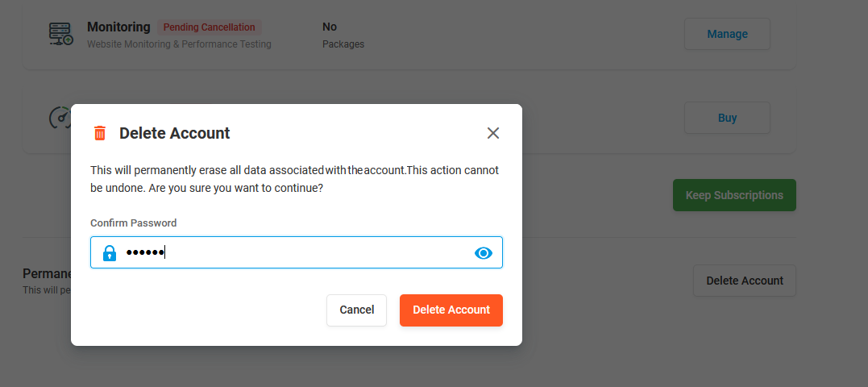Click the Pending Cancellation badge

[x=209, y=27]
